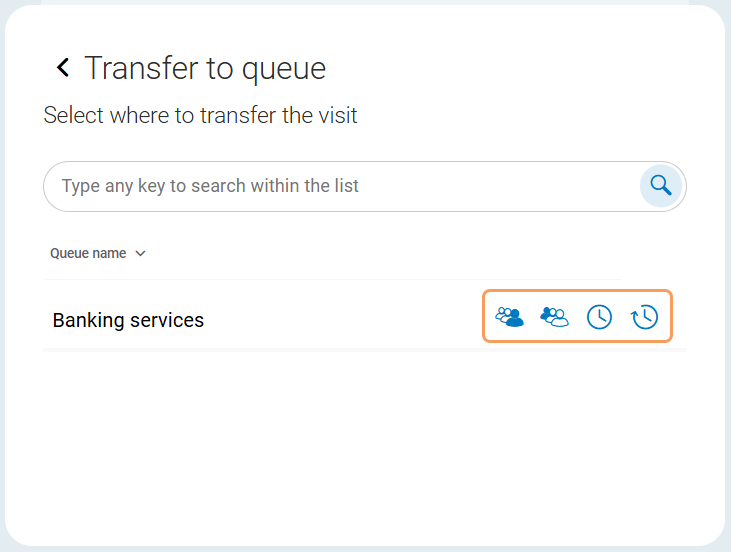Viewport: 731px width, 552px height.
Task: Click the filled-back-person group icon
Action: 554,317
